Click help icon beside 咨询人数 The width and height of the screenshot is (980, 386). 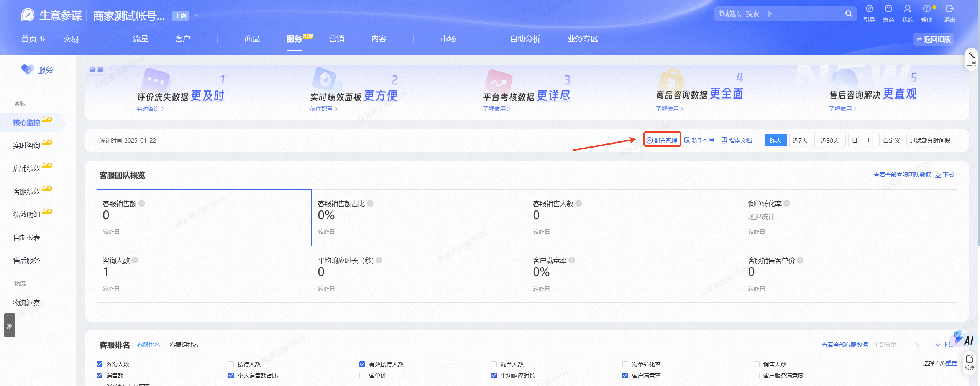pyautogui.click(x=135, y=260)
